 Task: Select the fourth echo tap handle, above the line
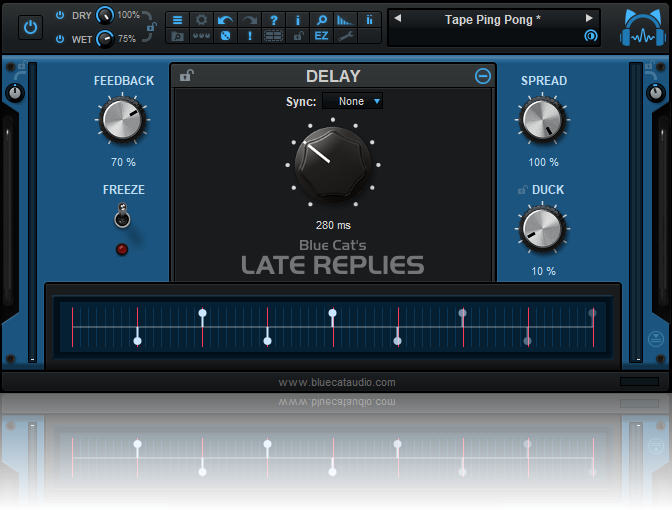tap(333, 313)
